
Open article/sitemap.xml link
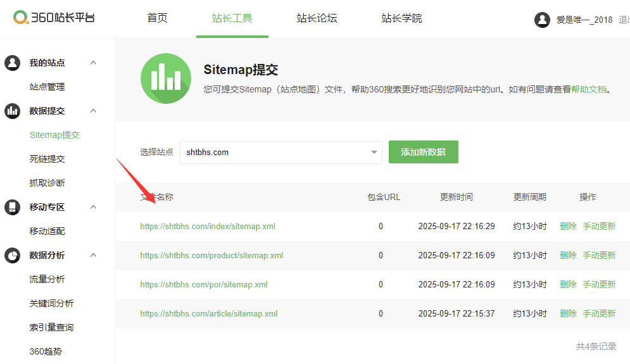[208, 314]
